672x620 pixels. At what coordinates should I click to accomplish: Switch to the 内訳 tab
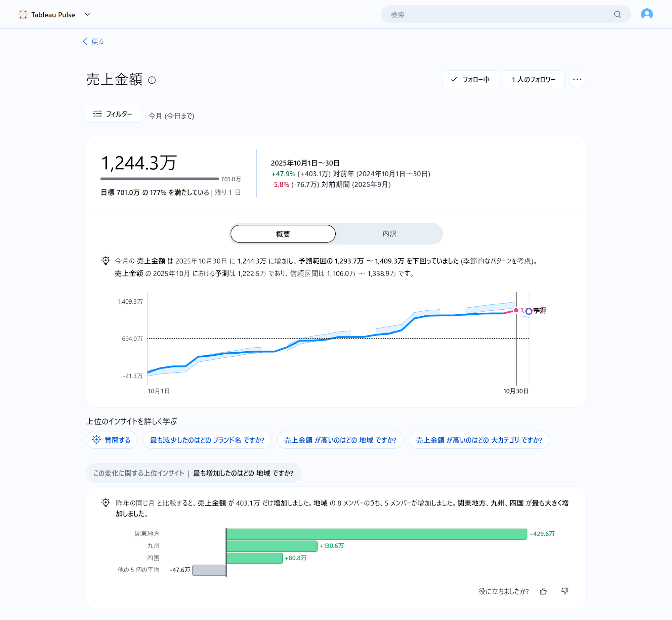point(389,234)
